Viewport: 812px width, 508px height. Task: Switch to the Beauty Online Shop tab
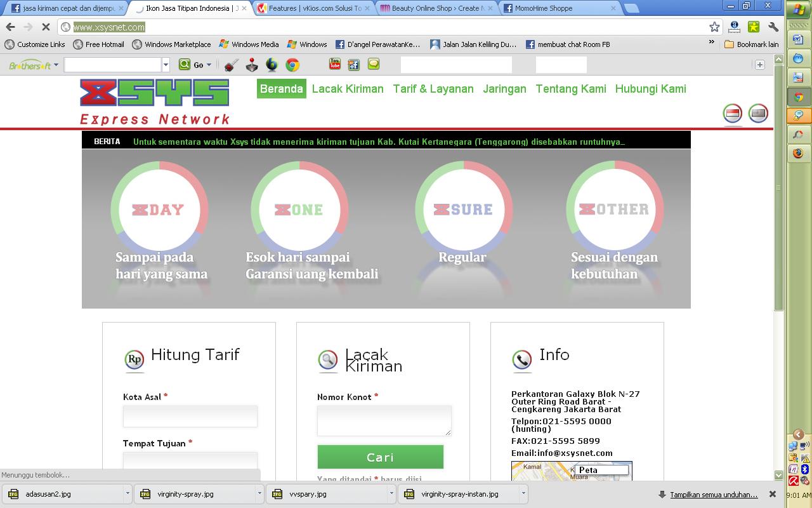[x=436, y=8]
